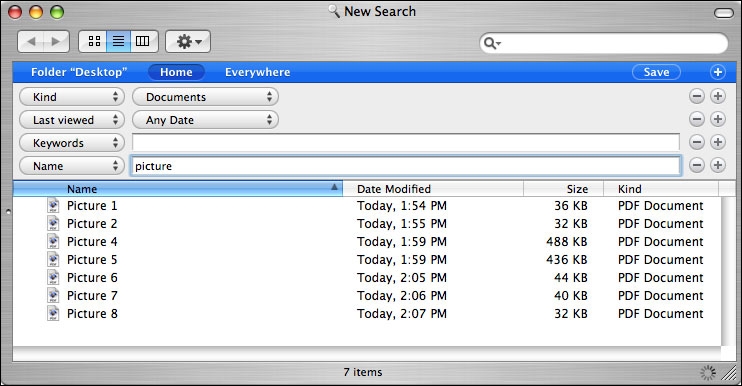Select the file name "Picture 2"

click(92, 224)
